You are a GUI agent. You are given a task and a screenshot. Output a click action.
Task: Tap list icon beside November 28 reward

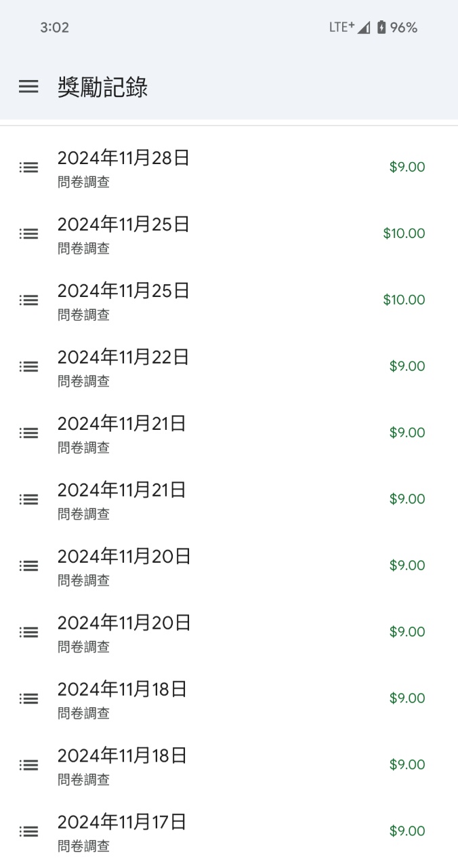28,167
